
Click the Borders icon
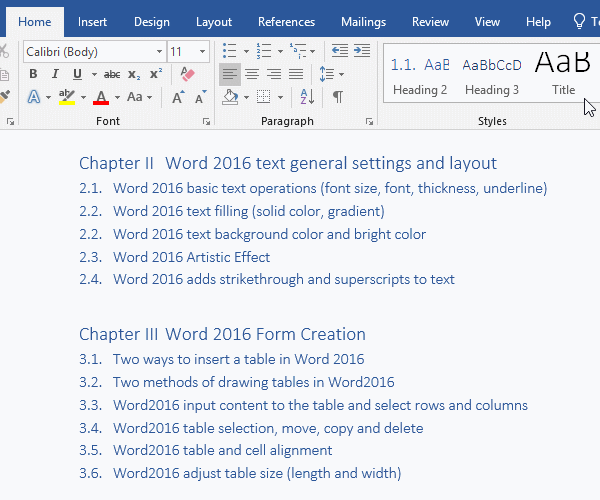coord(264,97)
